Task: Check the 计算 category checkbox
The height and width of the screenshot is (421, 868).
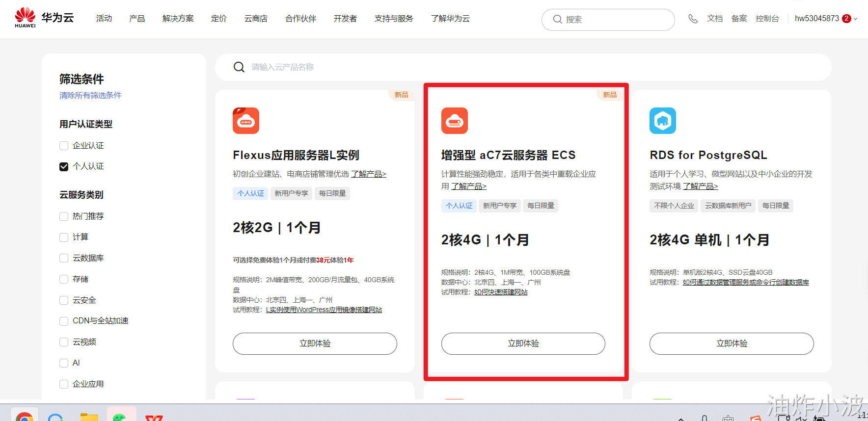Action: click(64, 237)
